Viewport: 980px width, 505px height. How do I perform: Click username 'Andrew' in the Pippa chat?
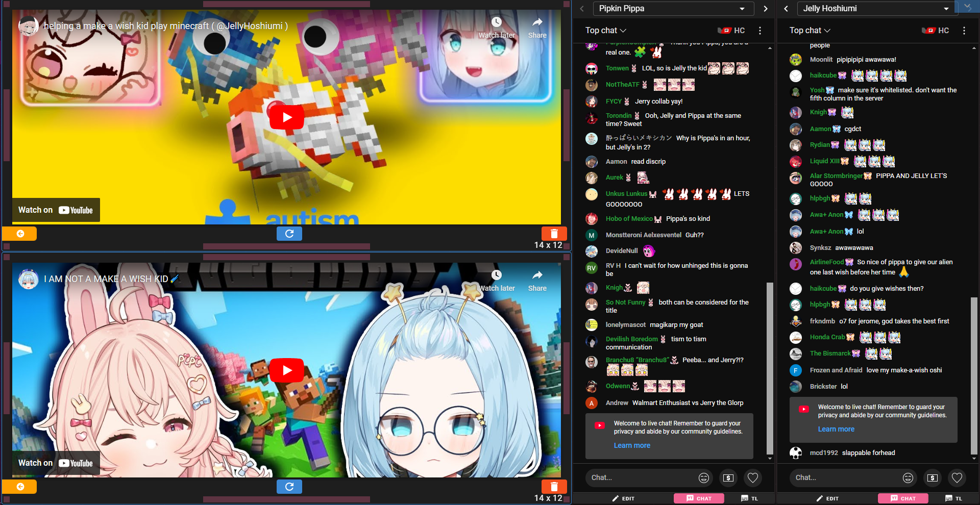pos(617,403)
